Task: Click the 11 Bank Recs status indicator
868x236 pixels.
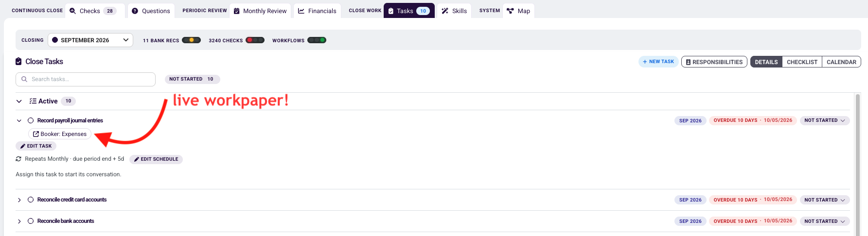Action: click(191, 40)
